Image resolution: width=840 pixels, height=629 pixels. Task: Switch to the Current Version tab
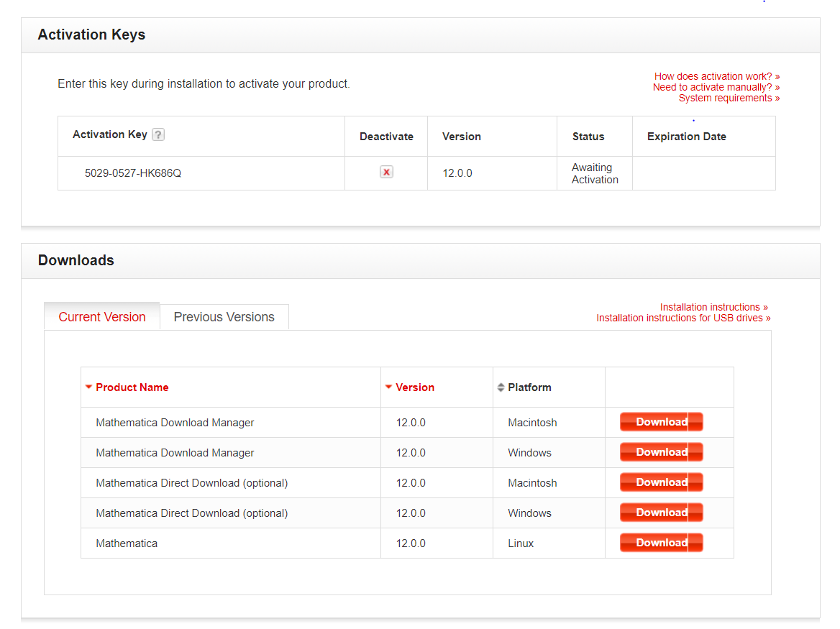click(x=102, y=317)
